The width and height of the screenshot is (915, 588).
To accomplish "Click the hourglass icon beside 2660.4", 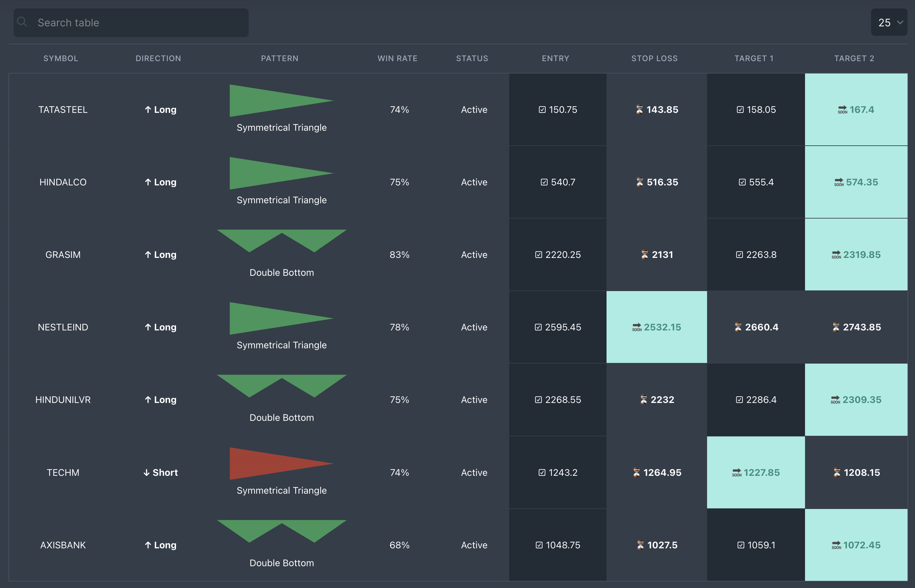I will pyautogui.click(x=738, y=327).
